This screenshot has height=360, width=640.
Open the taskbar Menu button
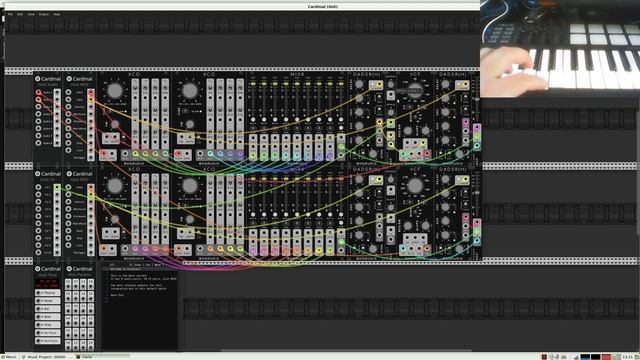(x=9, y=357)
